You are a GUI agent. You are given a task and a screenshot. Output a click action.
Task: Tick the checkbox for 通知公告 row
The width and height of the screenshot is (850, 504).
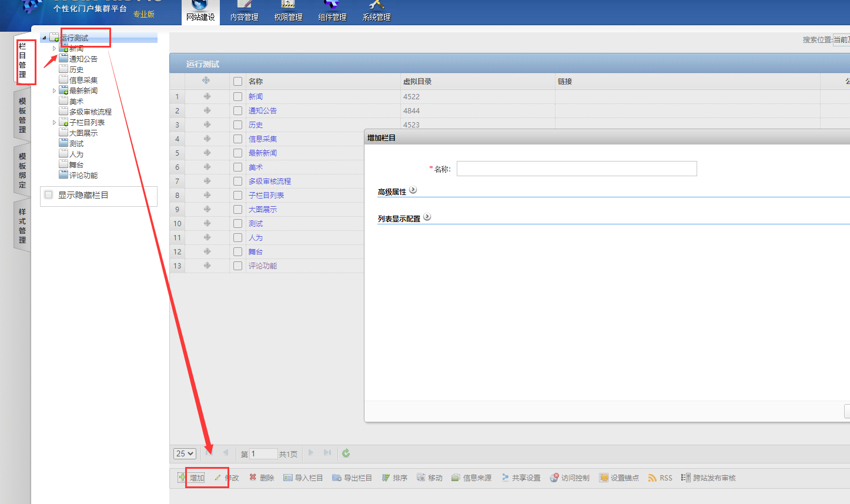237,110
